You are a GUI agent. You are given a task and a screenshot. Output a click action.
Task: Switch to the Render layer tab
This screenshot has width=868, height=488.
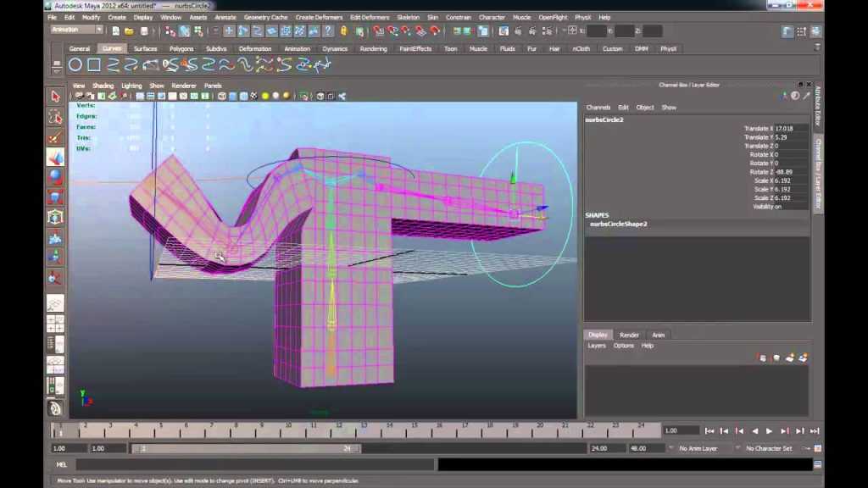tap(629, 335)
